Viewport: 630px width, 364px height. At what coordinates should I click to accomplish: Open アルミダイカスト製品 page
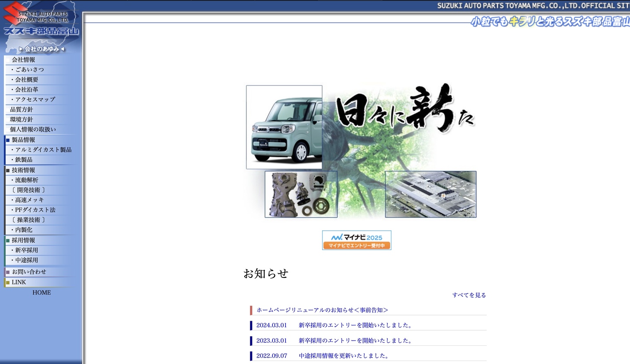point(43,150)
